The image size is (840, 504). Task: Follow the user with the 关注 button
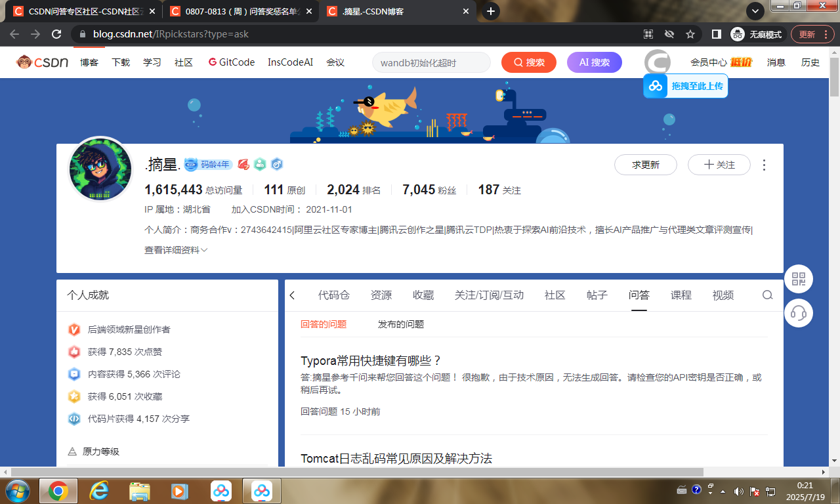[x=719, y=165]
